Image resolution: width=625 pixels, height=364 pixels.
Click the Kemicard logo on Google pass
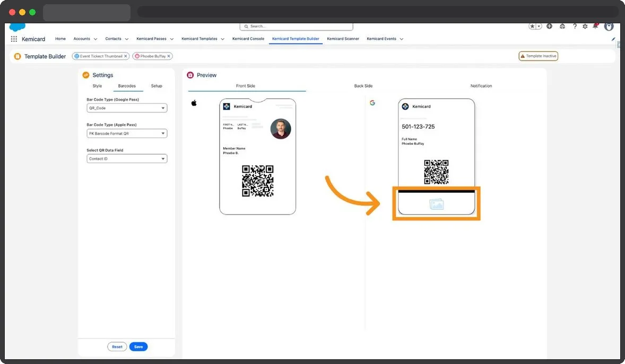[405, 106]
